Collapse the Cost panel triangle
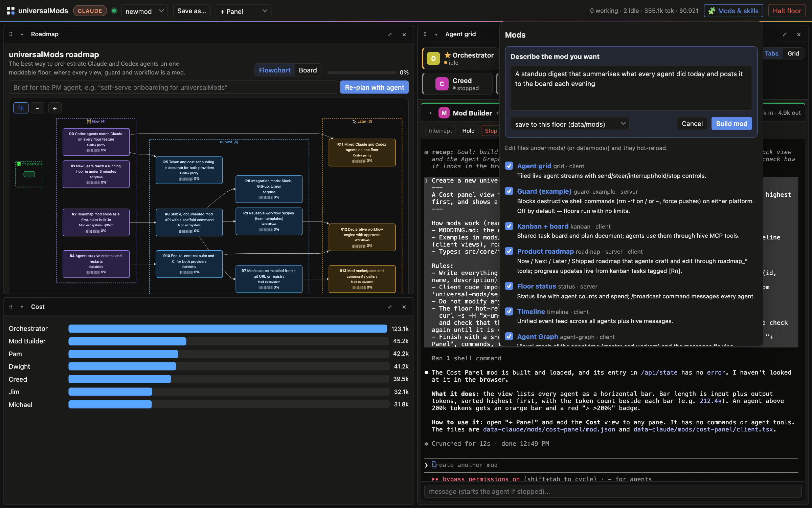This screenshot has height=508, width=812. pos(22,307)
